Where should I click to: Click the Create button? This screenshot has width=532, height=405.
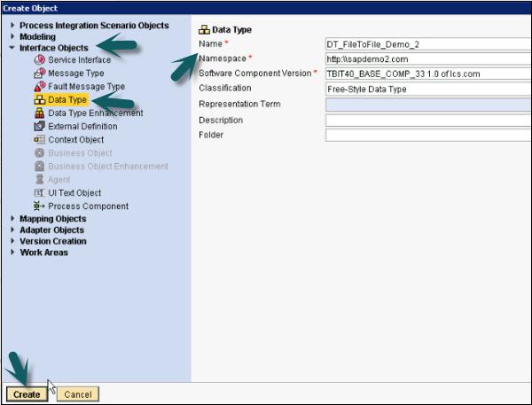27,394
